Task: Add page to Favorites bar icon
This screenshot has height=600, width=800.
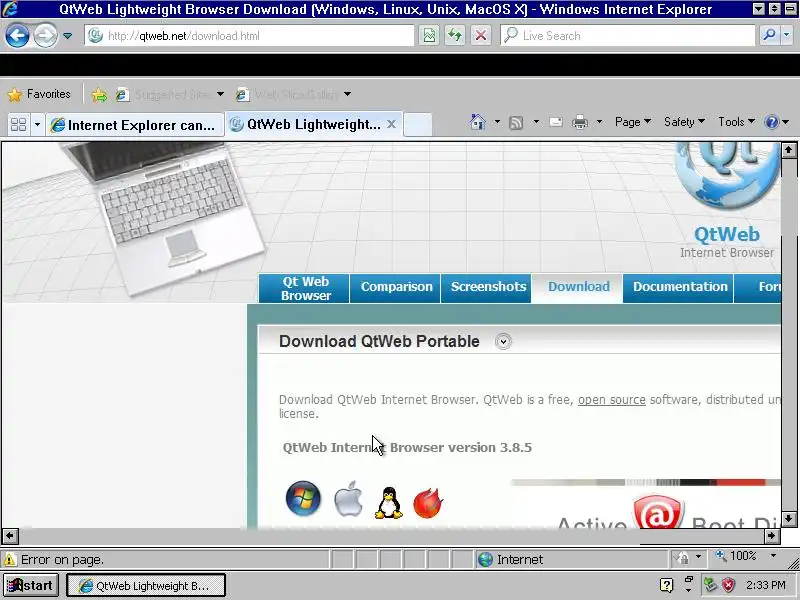Action: pyautogui.click(x=99, y=94)
